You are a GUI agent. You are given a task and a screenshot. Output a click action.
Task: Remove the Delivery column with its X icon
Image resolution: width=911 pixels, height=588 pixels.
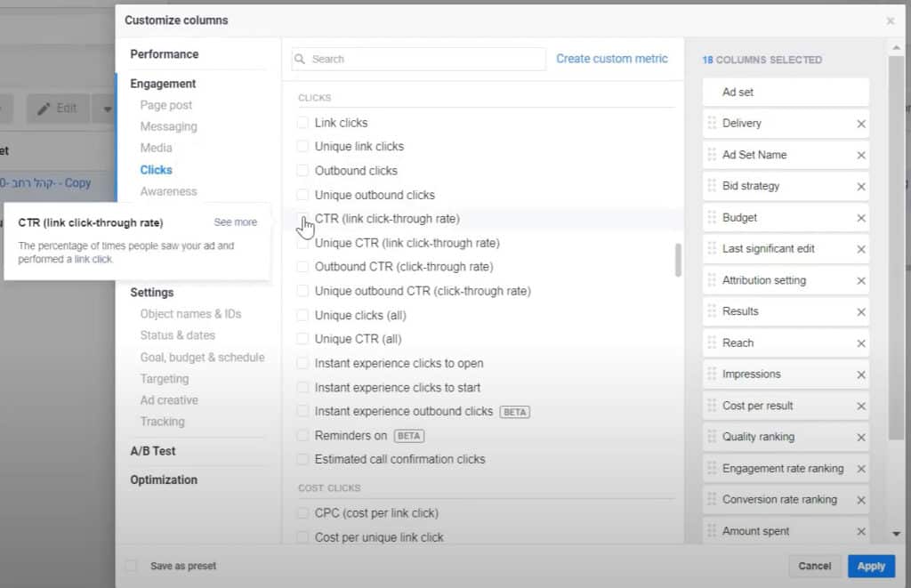tap(860, 124)
